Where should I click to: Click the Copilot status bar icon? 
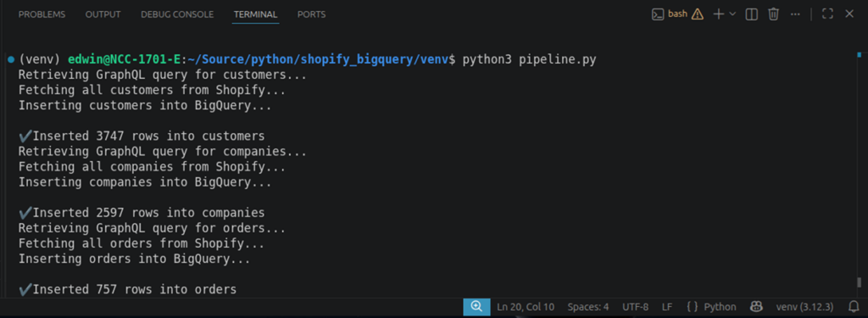click(x=755, y=306)
